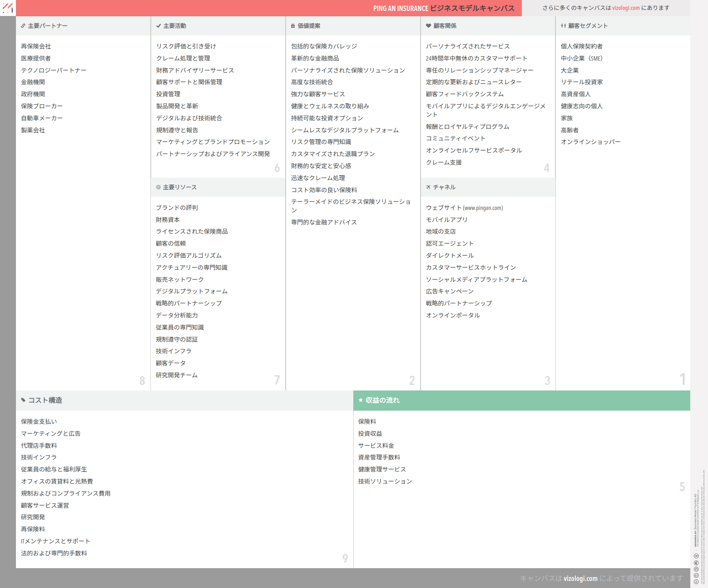708x588 pixels.
Task: Click the plane icon beside チャネル
Action: [428, 187]
